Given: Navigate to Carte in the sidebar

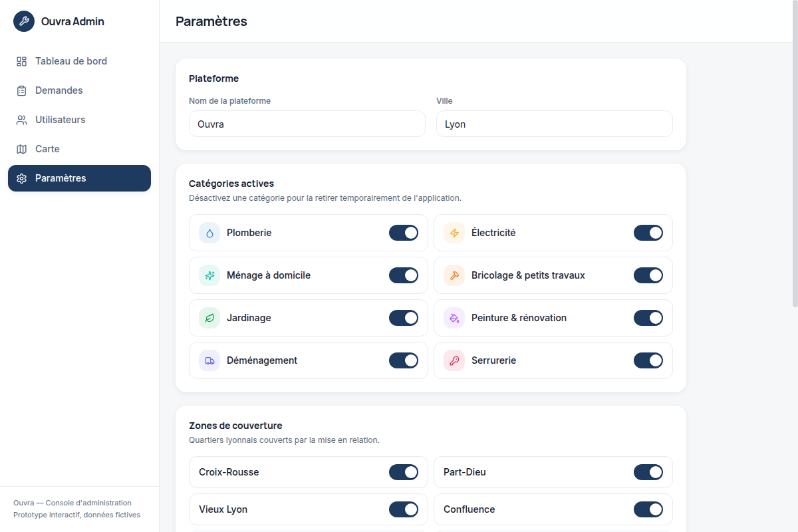Looking at the screenshot, I should coord(79,149).
